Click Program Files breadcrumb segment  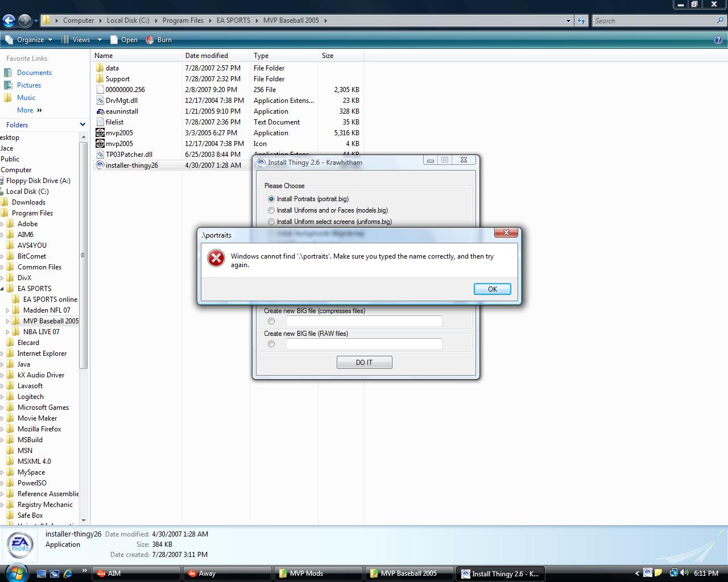[x=183, y=20]
